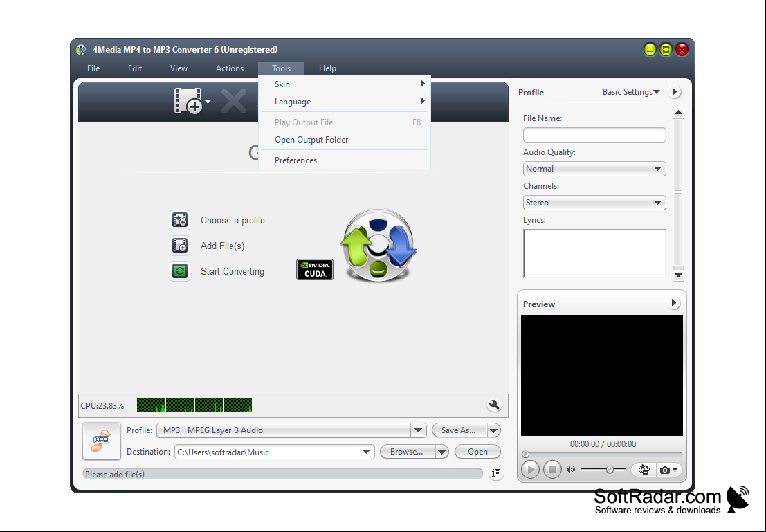Open the Destination path dropdown
The width and height of the screenshot is (766, 532).
[366, 452]
